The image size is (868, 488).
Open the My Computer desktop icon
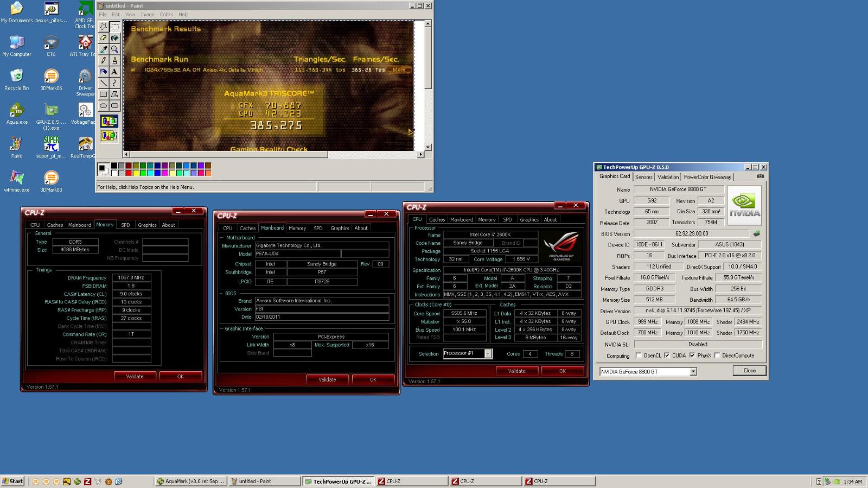click(x=17, y=46)
